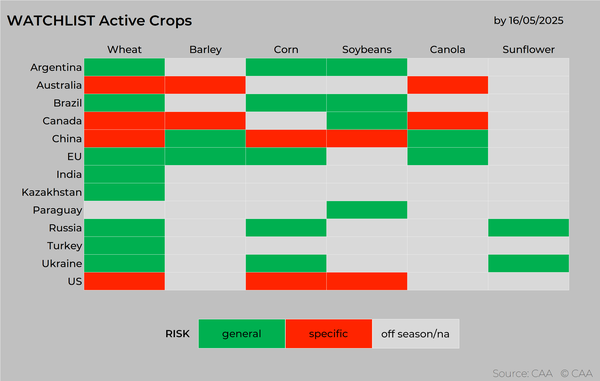This screenshot has height=381, width=600.
Task: Click the 'Source: CAA' credit text
Action: [x=523, y=373]
